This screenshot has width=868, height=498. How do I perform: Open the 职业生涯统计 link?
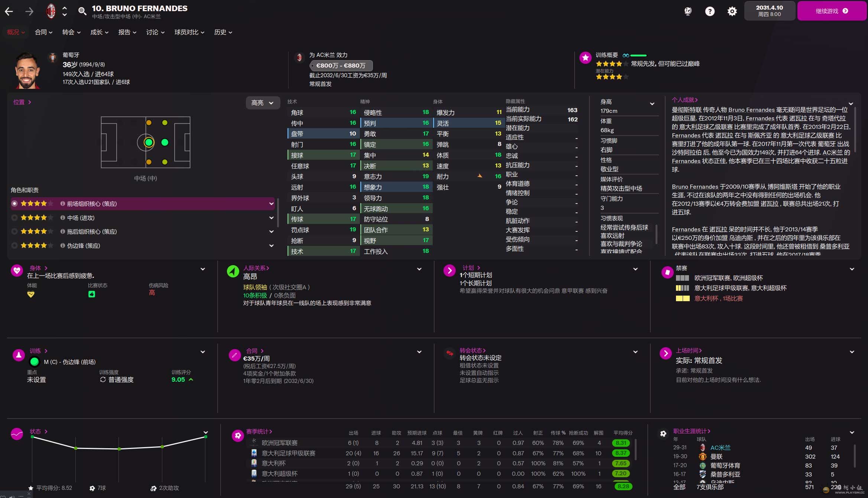(692, 431)
